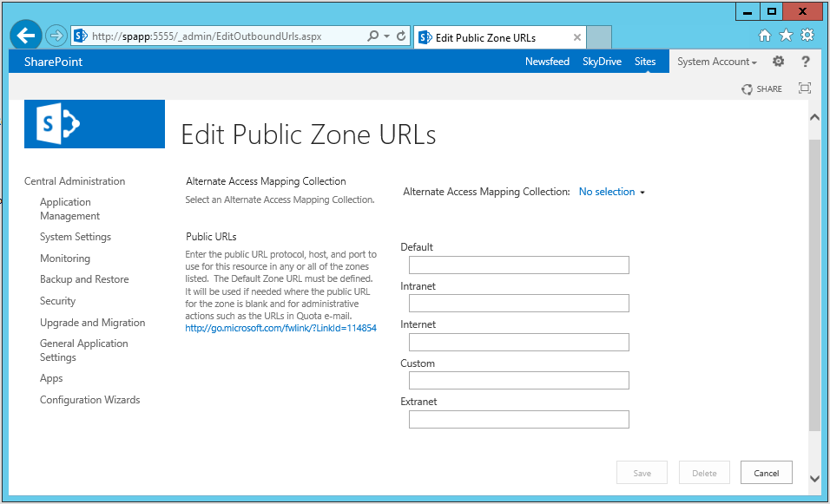The width and height of the screenshot is (830, 504).
Task: Click the Custom zone URL field
Action: pyautogui.click(x=519, y=380)
